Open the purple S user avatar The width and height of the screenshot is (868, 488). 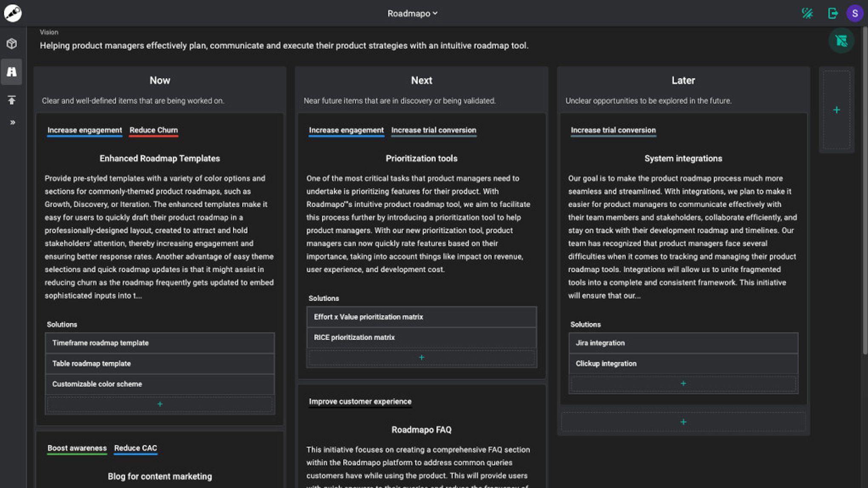[x=854, y=13]
